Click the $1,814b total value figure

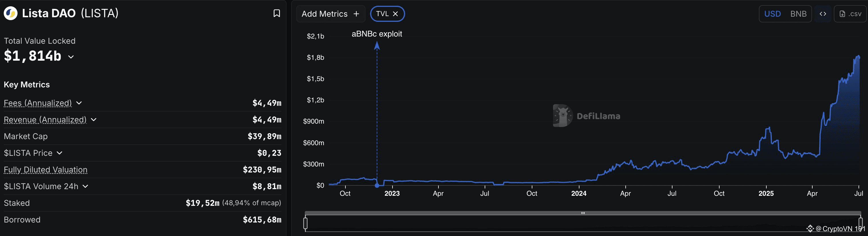(x=33, y=56)
